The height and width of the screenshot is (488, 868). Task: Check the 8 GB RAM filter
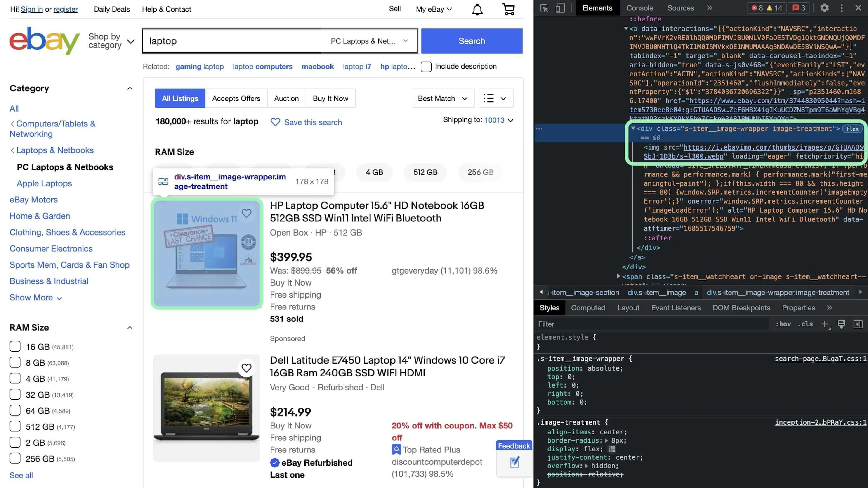[x=15, y=362]
